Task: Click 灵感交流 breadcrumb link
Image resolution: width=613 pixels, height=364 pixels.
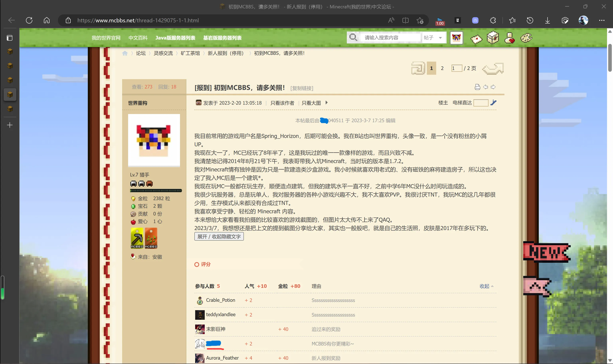Action: [x=163, y=53]
